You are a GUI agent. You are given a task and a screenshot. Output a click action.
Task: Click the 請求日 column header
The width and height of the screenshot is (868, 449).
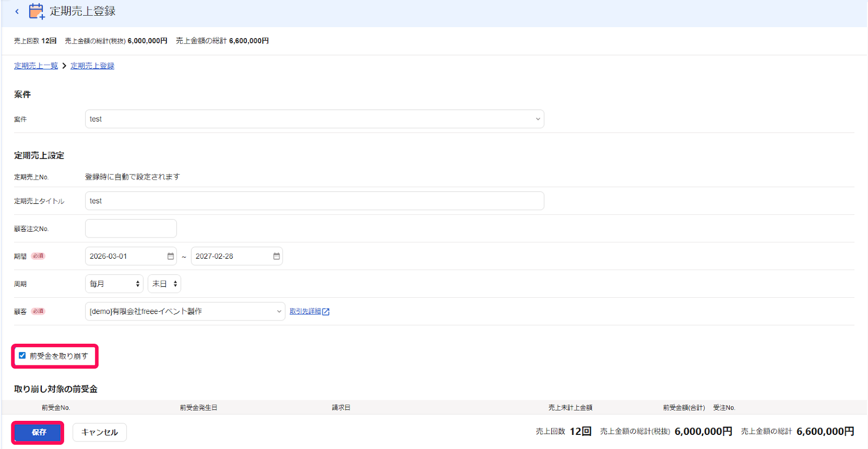[341, 408]
